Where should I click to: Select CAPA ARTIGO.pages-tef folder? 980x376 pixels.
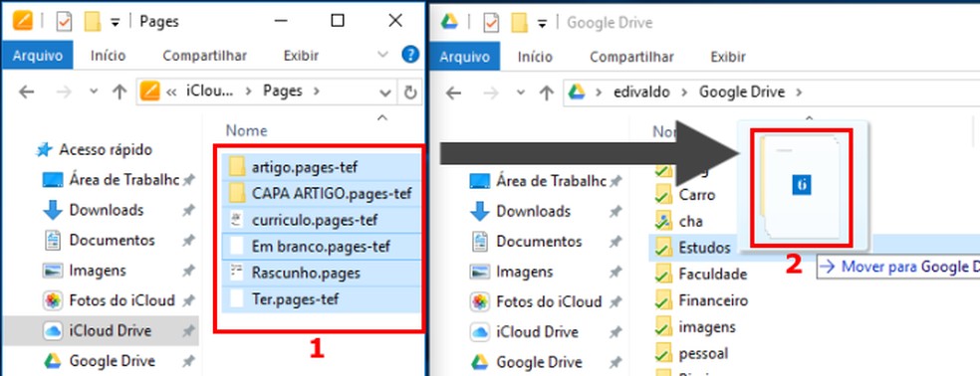[x=322, y=194]
